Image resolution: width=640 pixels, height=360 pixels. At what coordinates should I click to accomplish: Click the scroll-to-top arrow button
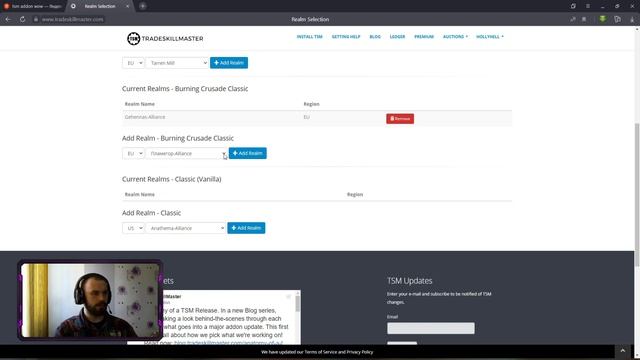click(623, 351)
